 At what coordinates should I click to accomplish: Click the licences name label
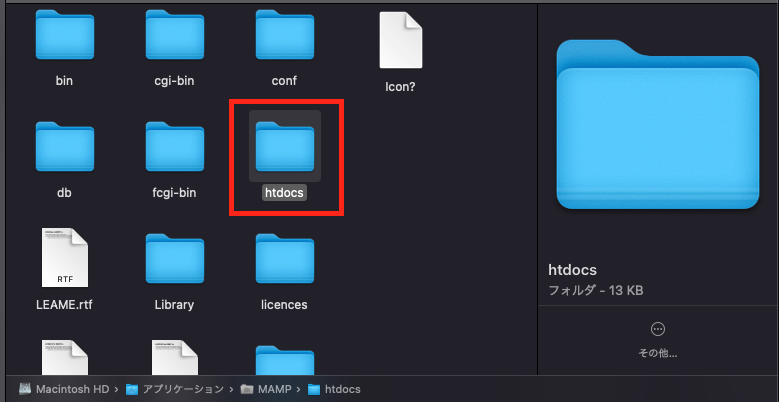coord(284,304)
